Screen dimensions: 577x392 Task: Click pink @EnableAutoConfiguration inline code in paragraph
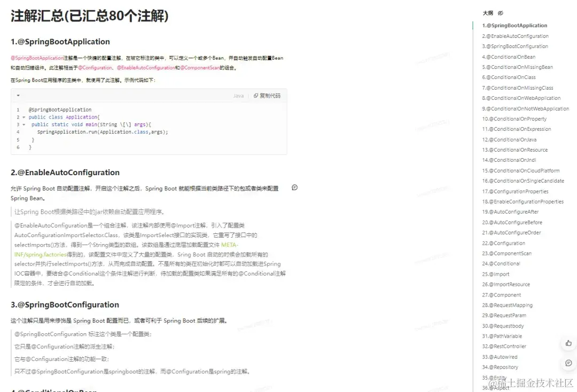click(x=146, y=68)
